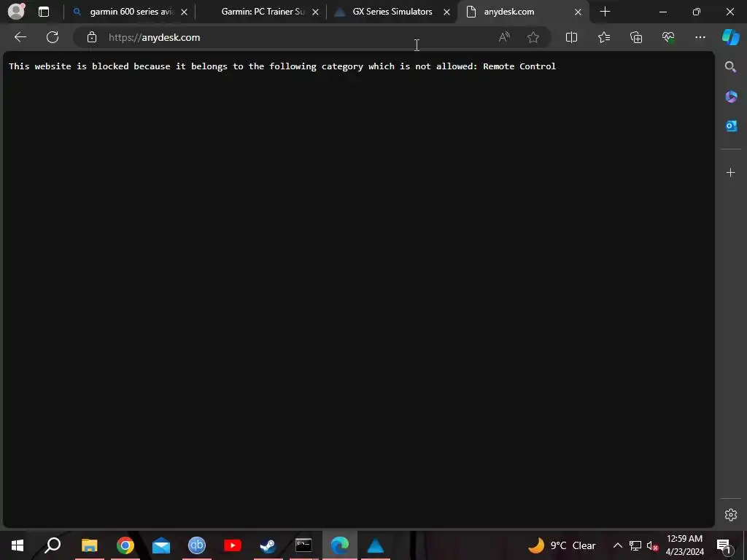
Task: Show hidden system tray icons
Action: (x=617, y=545)
